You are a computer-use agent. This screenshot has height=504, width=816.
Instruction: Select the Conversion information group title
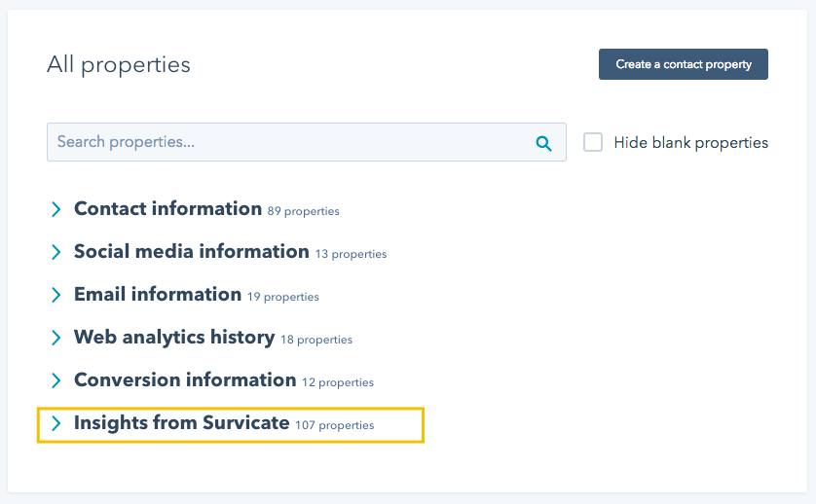[185, 379]
